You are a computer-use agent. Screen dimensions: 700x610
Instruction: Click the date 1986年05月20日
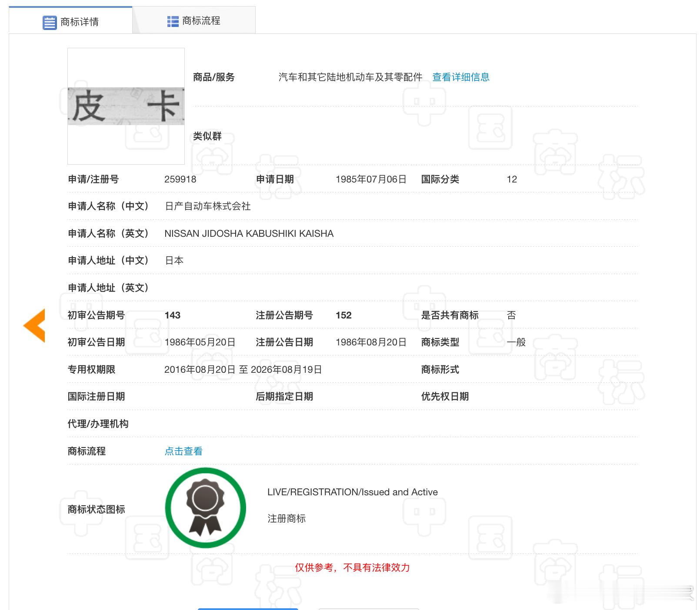coord(200,342)
